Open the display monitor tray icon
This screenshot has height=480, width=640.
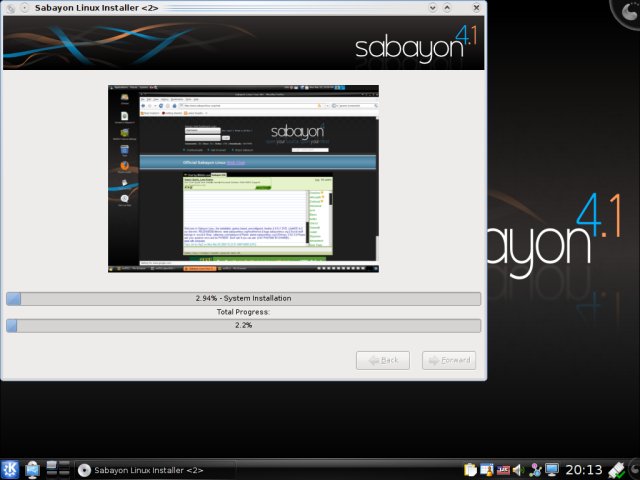552,470
